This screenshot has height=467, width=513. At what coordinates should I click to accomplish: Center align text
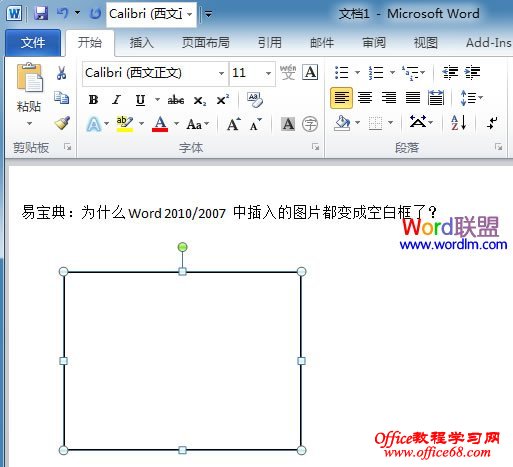coord(365,98)
